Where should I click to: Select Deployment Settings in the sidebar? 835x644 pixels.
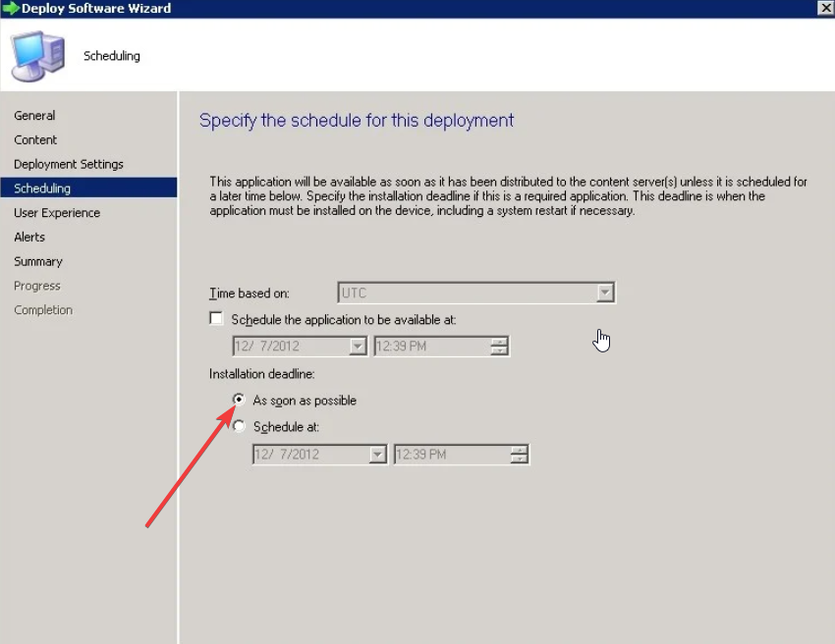(x=69, y=164)
